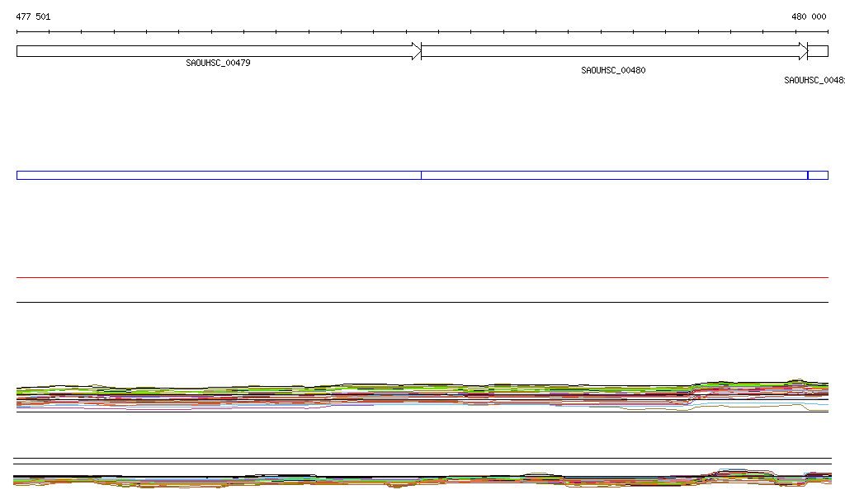The height and width of the screenshot is (504, 845).
Task: Click the upper multicolored line plot track
Action: (x=422, y=396)
